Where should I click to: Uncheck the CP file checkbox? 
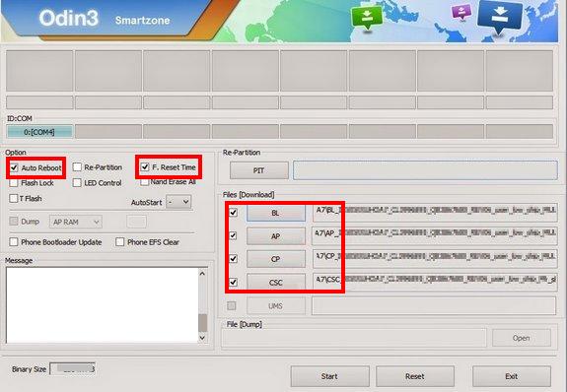point(234,259)
